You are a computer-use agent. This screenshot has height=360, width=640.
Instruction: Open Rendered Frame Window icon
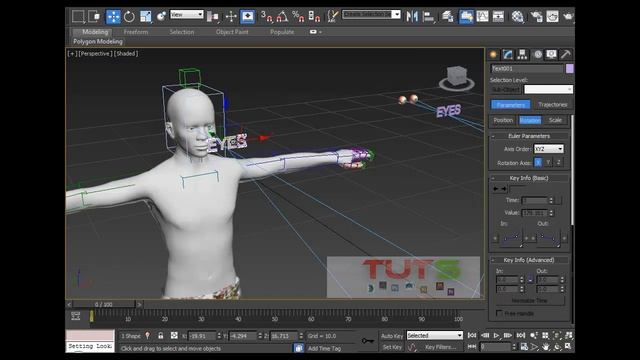(552, 16)
